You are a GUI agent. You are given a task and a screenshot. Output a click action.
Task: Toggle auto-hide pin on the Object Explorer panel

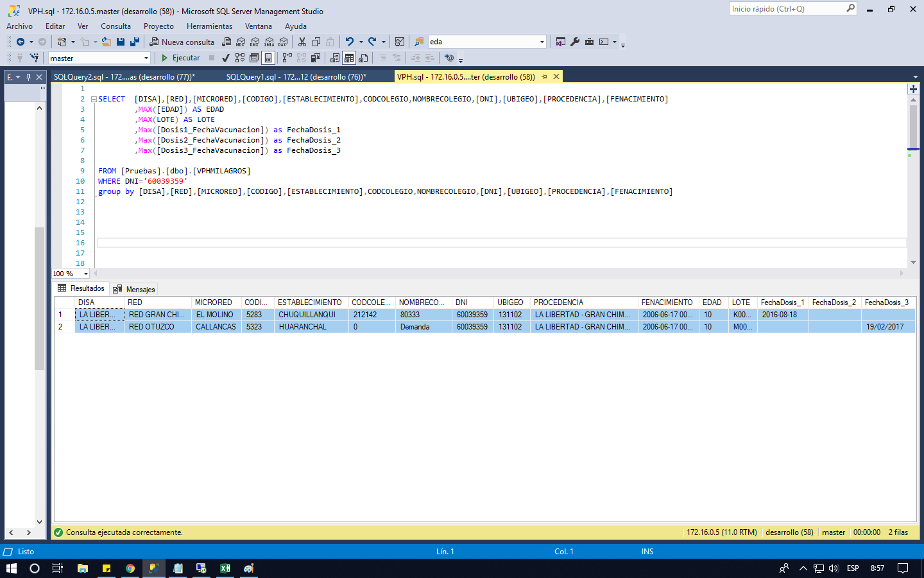point(28,77)
